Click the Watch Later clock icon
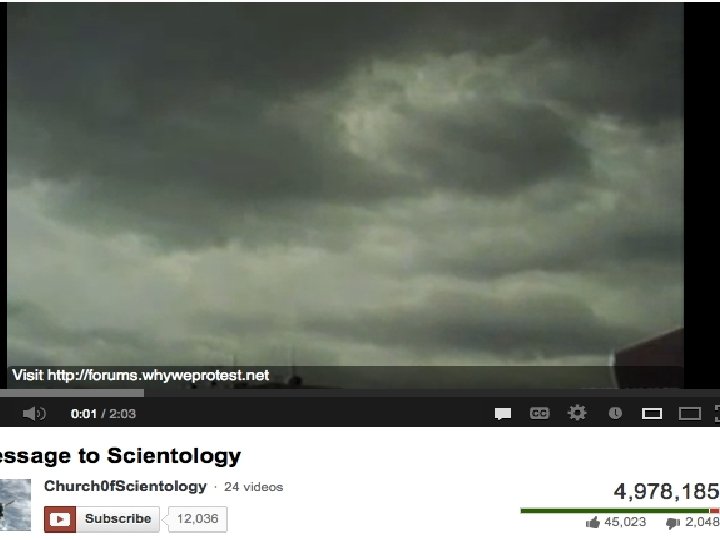The width and height of the screenshot is (720, 540). point(615,413)
